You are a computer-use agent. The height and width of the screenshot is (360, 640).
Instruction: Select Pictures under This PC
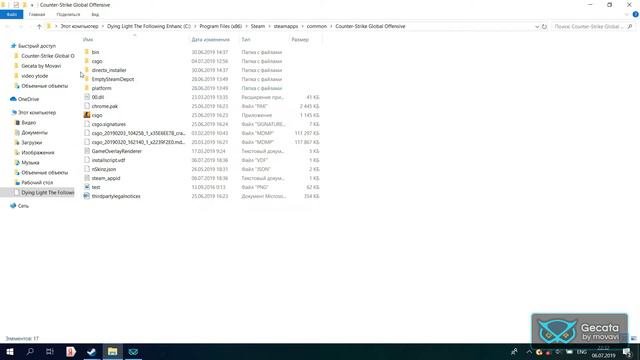pos(38,153)
